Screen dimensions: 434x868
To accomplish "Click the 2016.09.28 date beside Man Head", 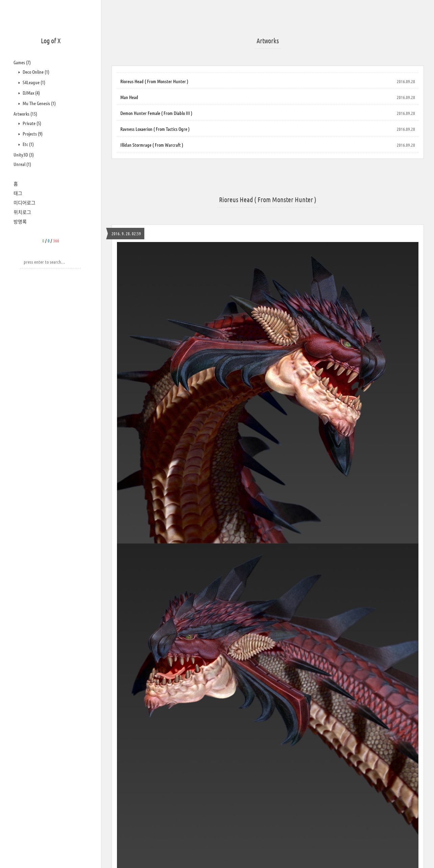I will [x=406, y=97].
